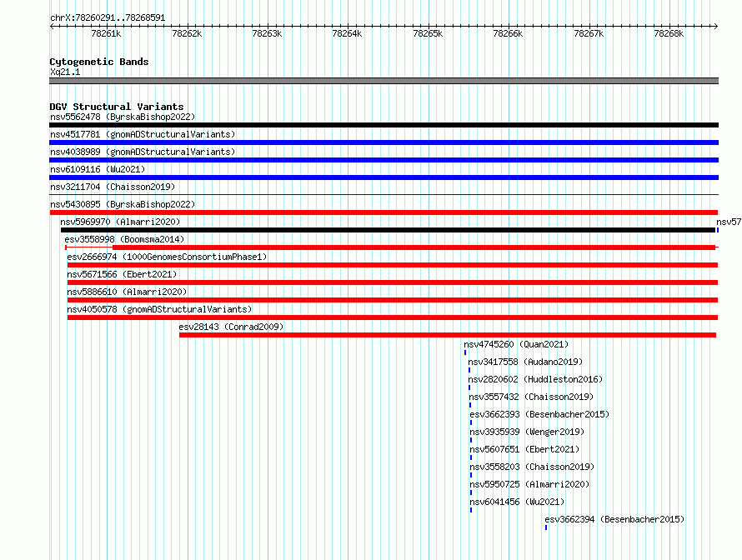Click nsv5607651 (Ebert2021) label
The image size is (742, 560).
click(x=524, y=449)
